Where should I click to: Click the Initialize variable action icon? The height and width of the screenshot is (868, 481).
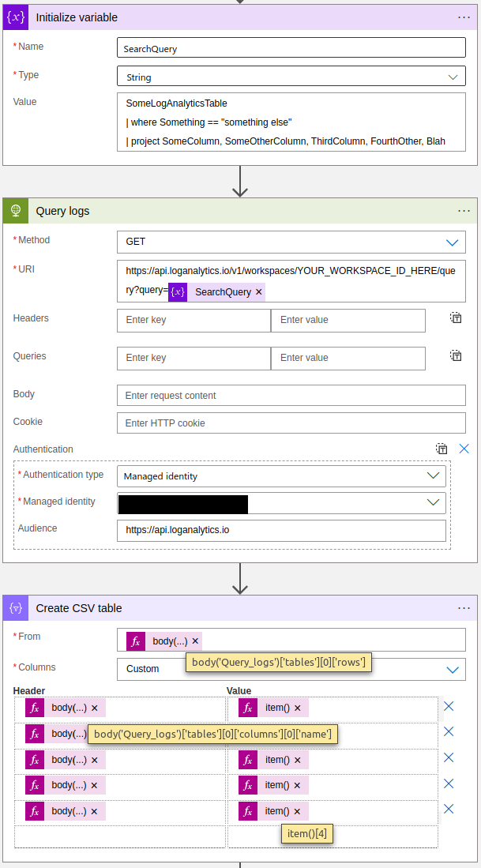coord(16,17)
